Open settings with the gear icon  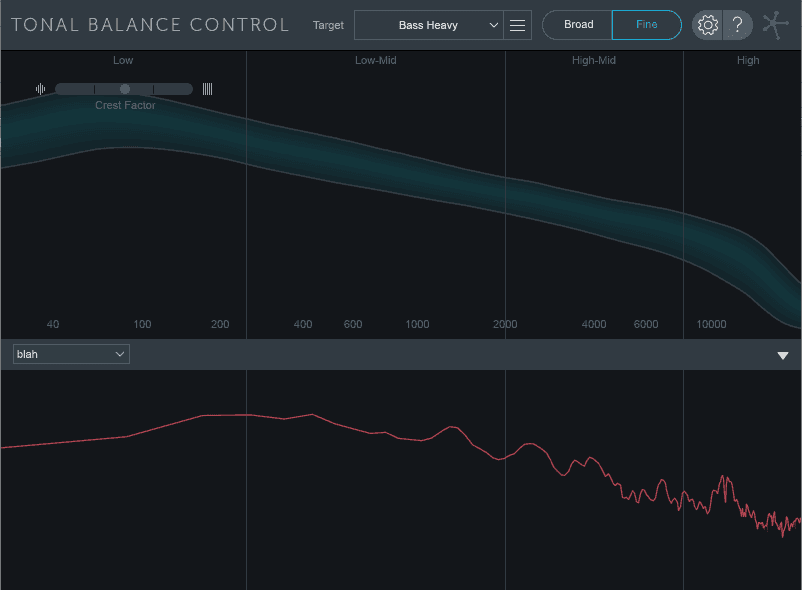[707, 25]
